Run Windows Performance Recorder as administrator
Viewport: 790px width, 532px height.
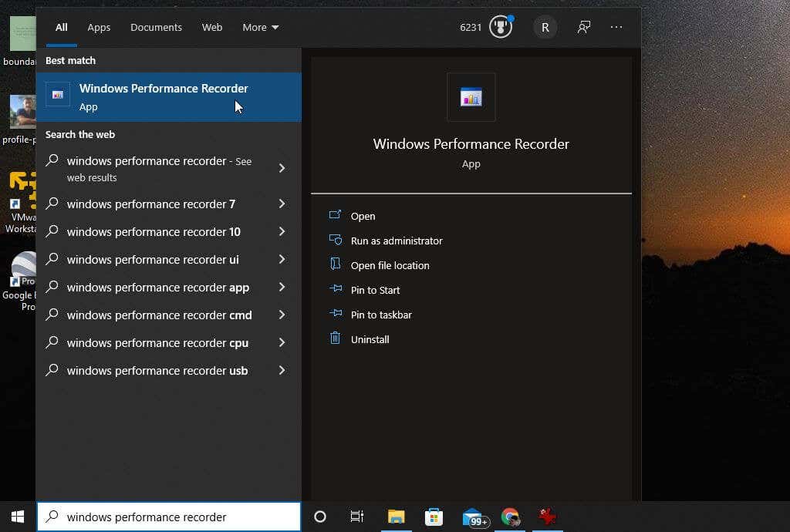point(396,241)
